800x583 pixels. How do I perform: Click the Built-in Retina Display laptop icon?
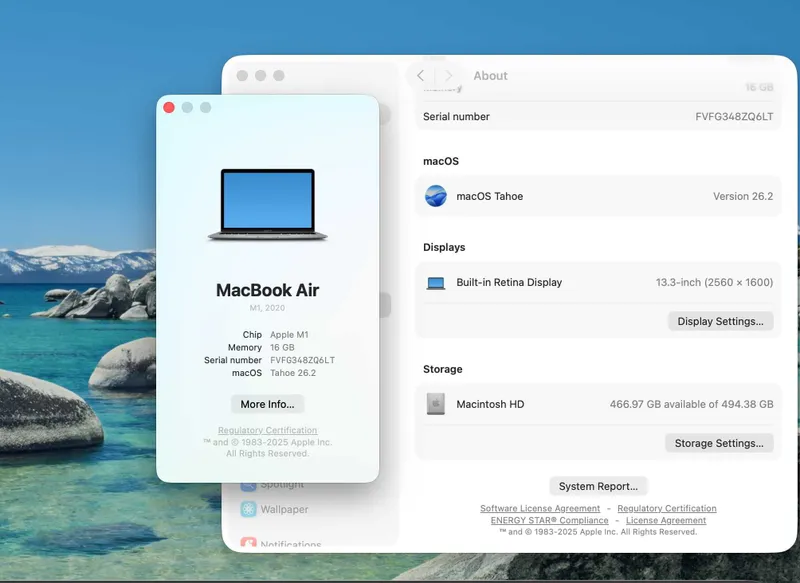point(436,283)
